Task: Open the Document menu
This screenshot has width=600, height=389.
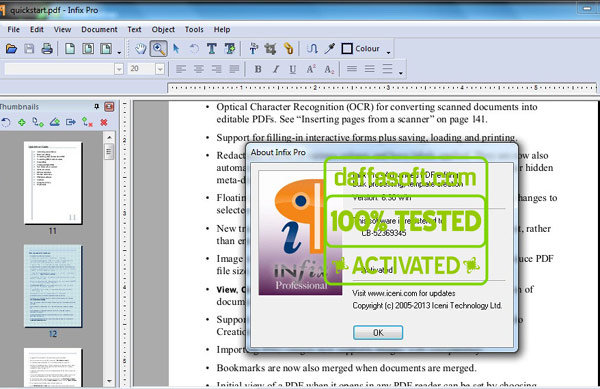Action: [99, 29]
